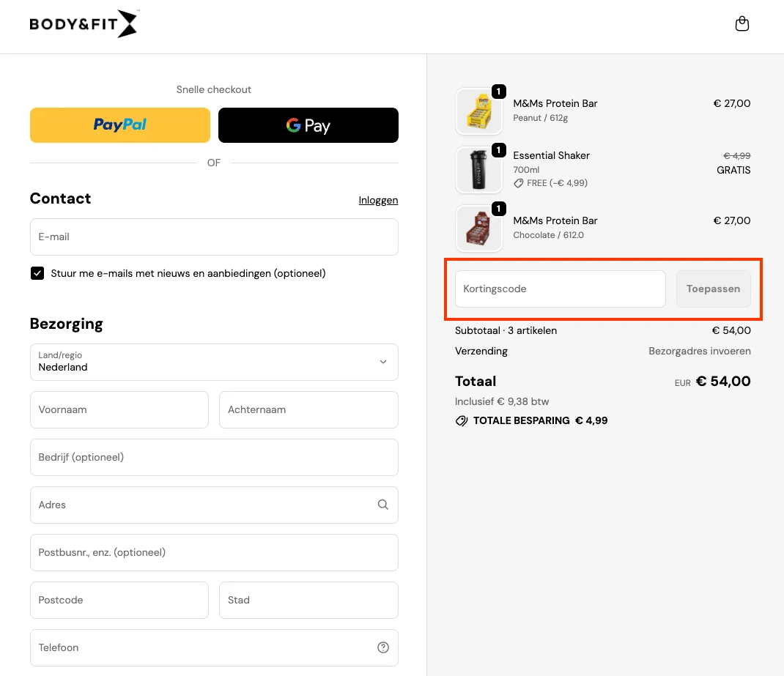Click the Postcode input box

[119, 600]
